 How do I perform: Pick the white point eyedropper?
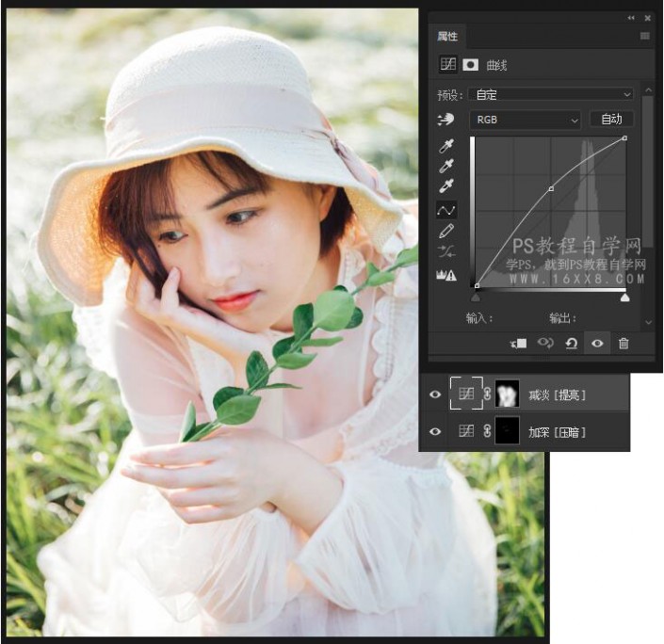pyautogui.click(x=446, y=186)
